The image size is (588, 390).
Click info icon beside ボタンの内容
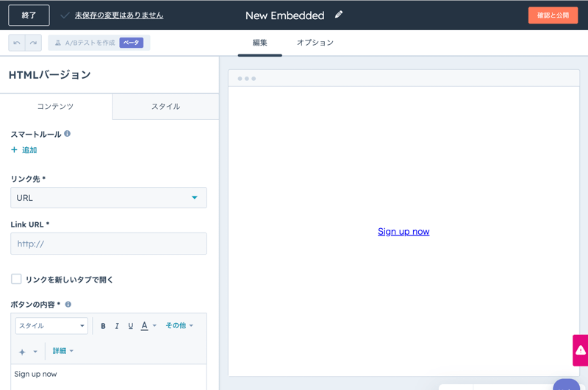coord(68,305)
